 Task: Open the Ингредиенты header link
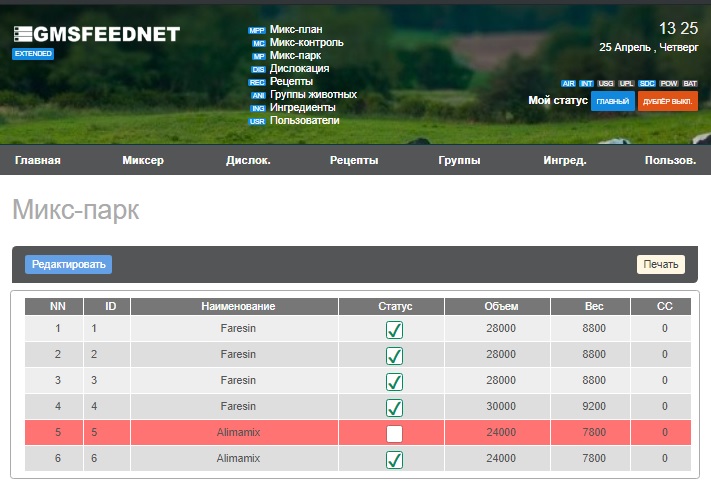click(x=302, y=107)
